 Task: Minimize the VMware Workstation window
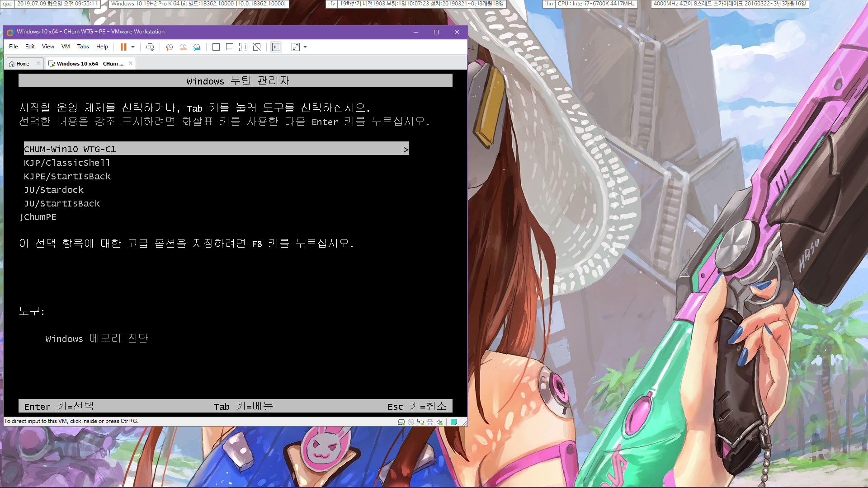pos(416,32)
